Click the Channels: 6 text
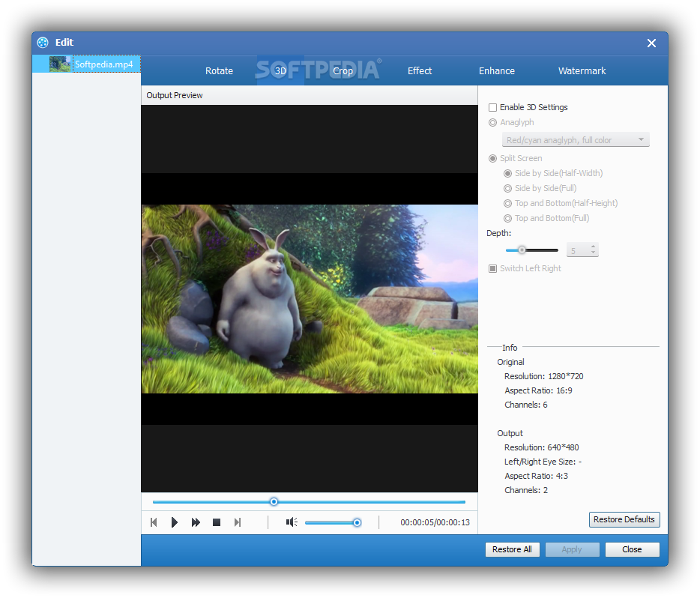700x598 pixels. tap(526, 405)
